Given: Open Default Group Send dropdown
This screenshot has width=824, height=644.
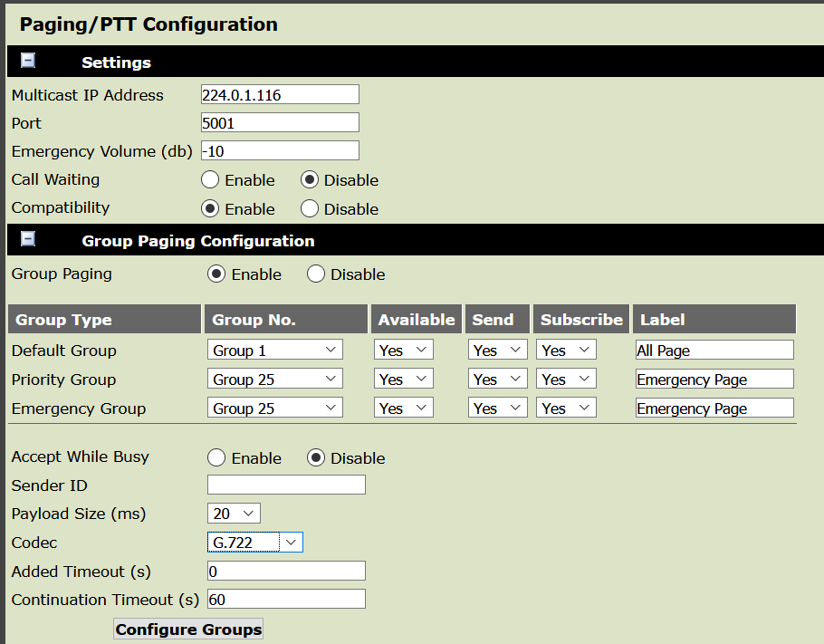Looking at the screenshot, I should pyautogui.click(x=498, y=351).
